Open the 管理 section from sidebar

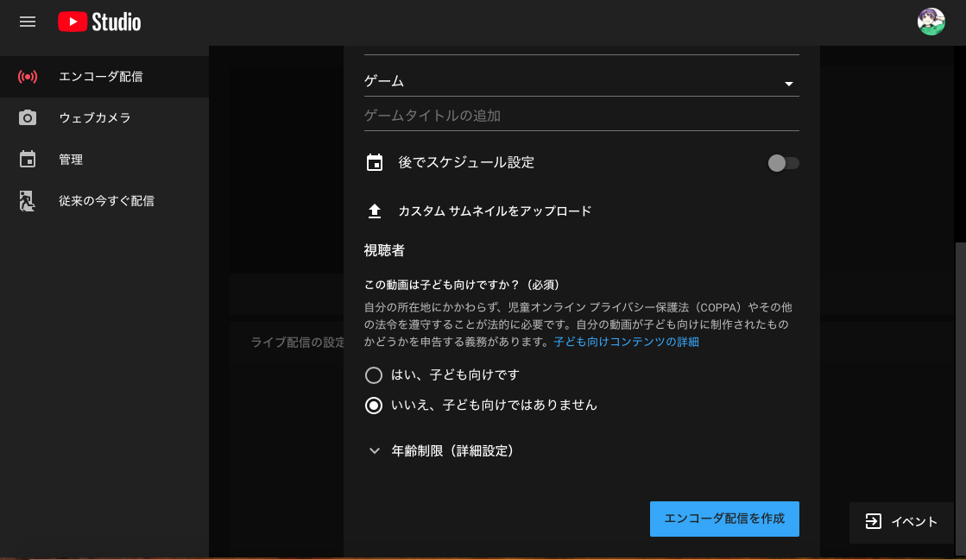click(68, 158)
